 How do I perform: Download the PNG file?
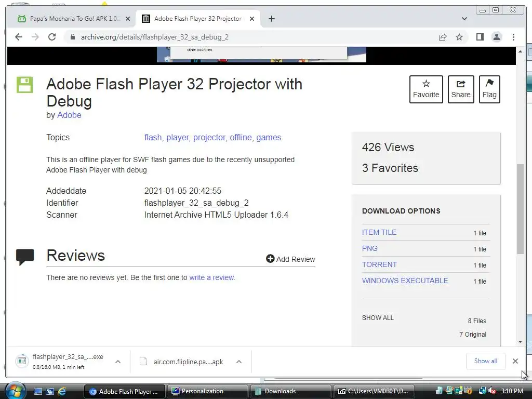point(369,248)
